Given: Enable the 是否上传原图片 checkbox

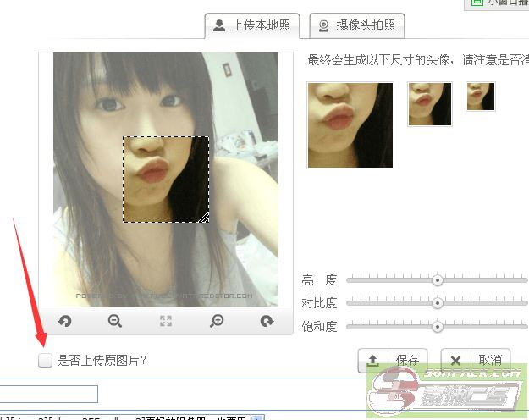Looking at the screenshot, I should click(45, 361).
